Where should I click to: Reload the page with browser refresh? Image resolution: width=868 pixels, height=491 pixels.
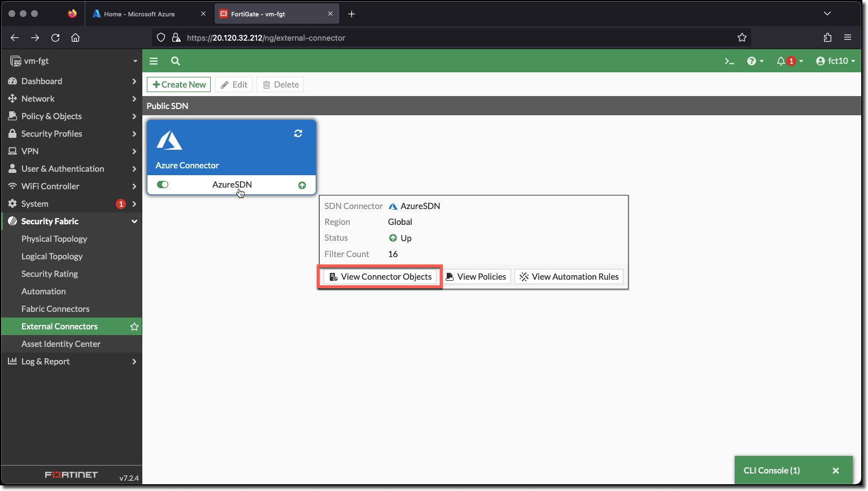click(x=55, y=38)
